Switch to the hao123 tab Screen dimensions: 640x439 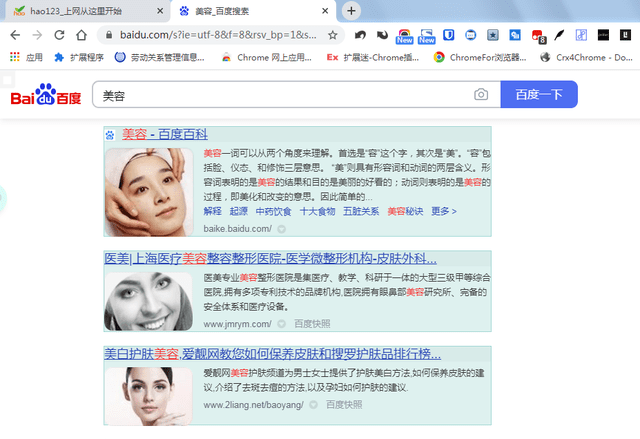click(86, 11)
